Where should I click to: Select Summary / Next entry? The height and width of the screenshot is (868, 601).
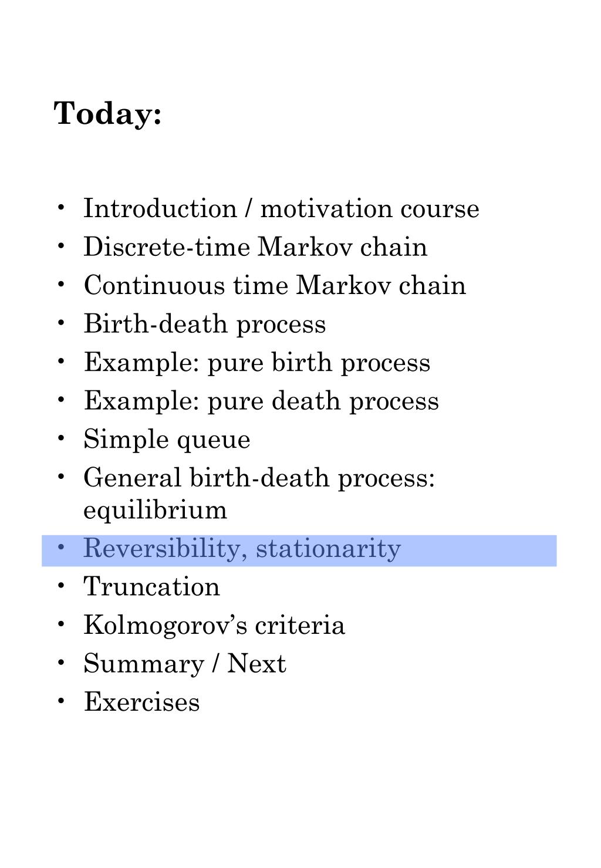pos(184,664)
